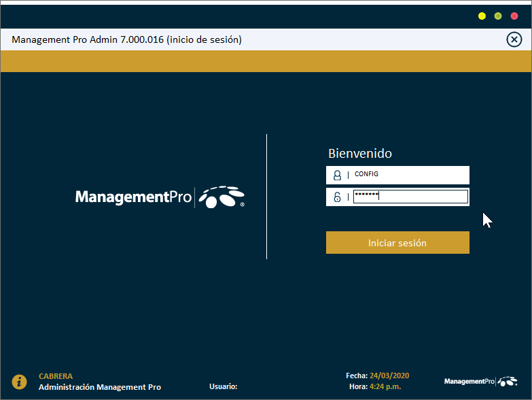Select the CABRERA company name
The image size is (532, 400).
click(56, 376)
